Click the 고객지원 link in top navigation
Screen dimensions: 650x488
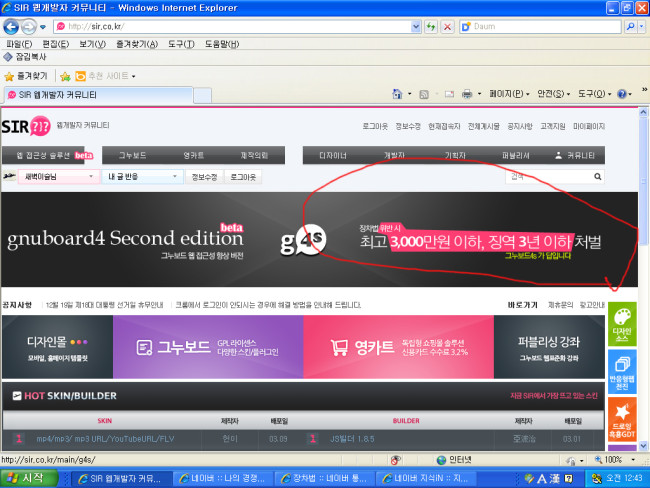tap(553, 127)
